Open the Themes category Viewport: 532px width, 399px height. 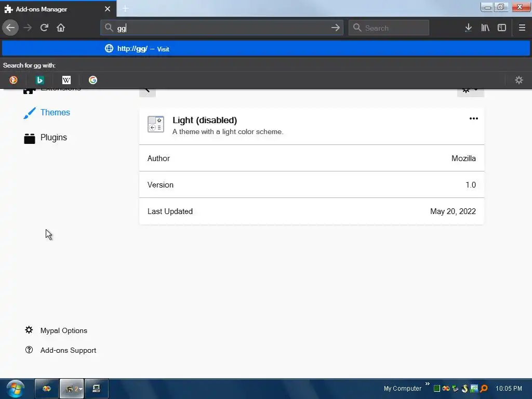47,113
